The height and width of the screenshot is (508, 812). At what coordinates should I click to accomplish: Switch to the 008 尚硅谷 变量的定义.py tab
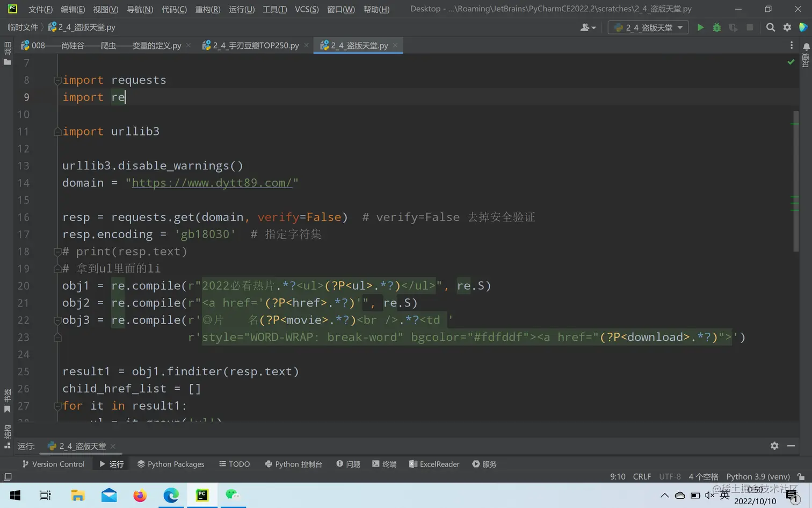106,46
